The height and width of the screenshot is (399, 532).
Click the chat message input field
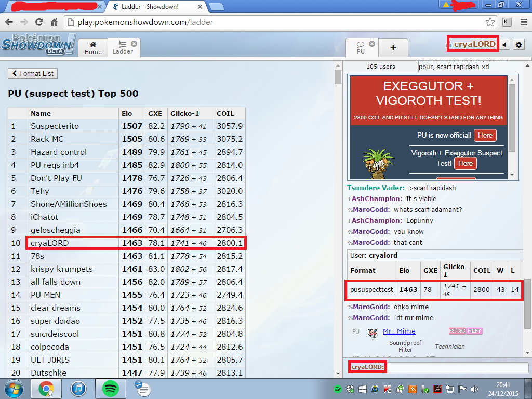(x=457, y=367)
